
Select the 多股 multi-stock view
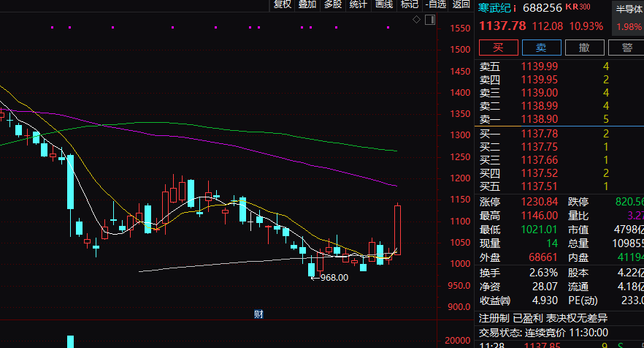pos(333,4)
